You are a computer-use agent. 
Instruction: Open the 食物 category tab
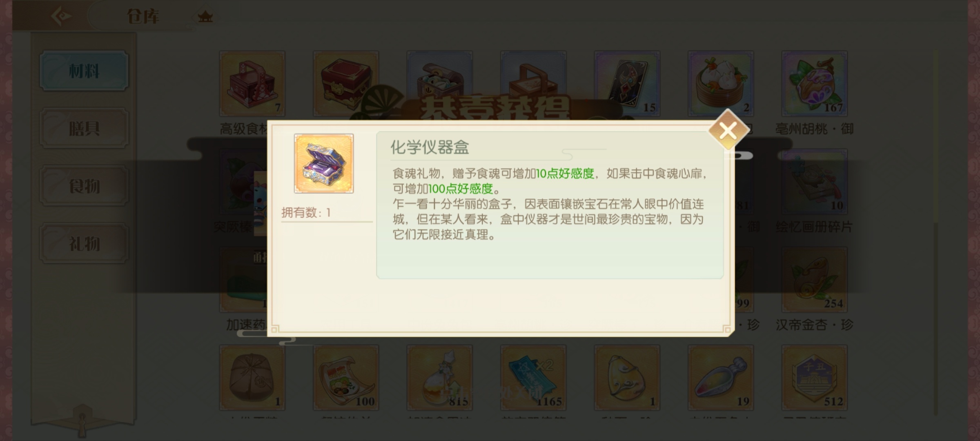click(84, 186)
